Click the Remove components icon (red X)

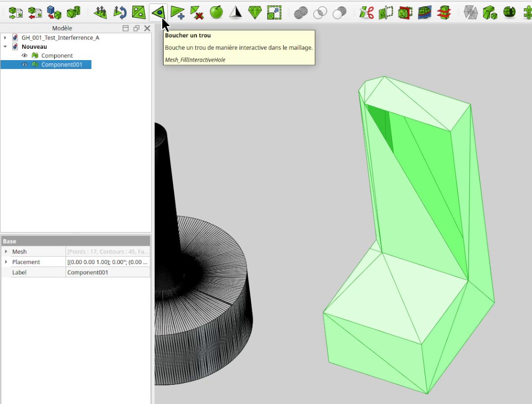pyautogui.click(x=197, y=12)
